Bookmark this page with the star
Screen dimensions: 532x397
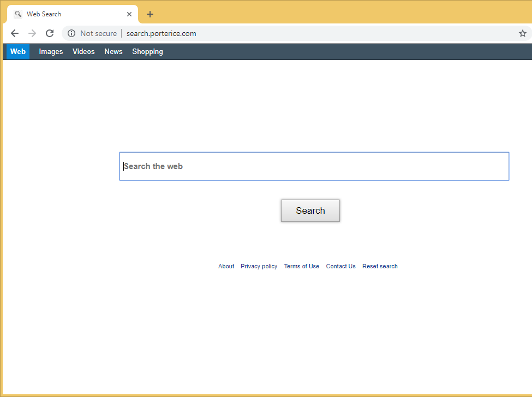(x=522, y=33)
